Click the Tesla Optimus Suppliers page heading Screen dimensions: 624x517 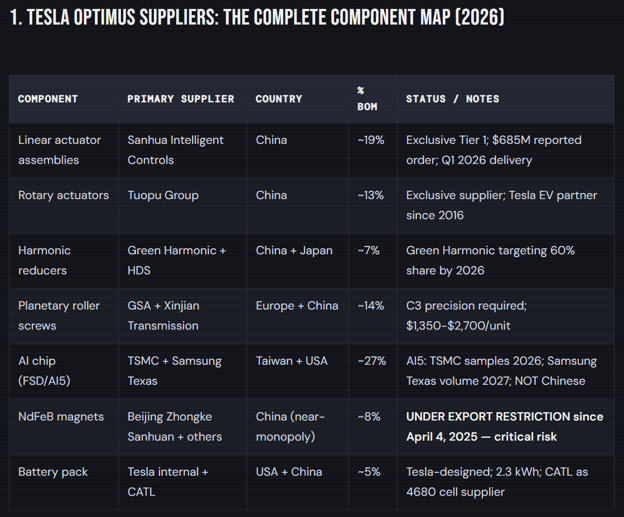coord(257,18)
